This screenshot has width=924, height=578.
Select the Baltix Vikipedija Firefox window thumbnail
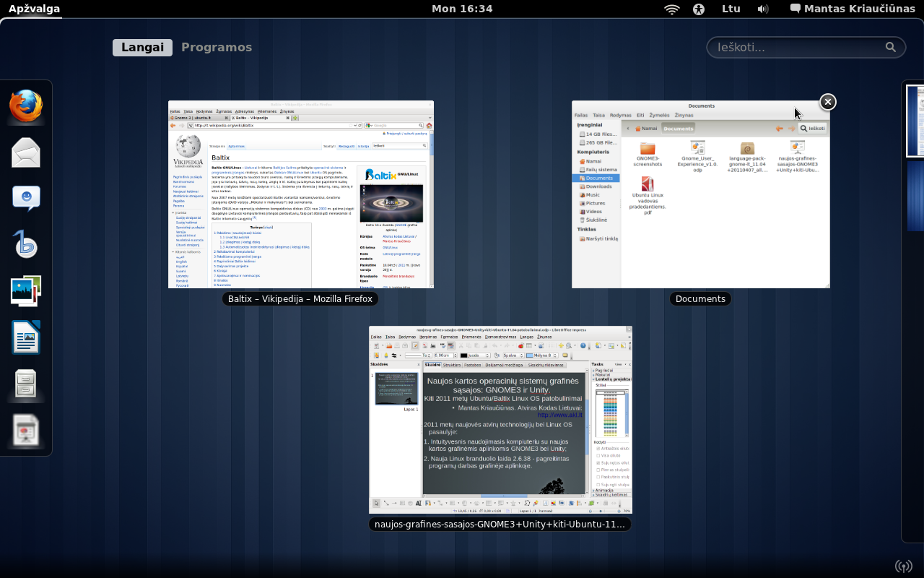click(x=300, y=194)
